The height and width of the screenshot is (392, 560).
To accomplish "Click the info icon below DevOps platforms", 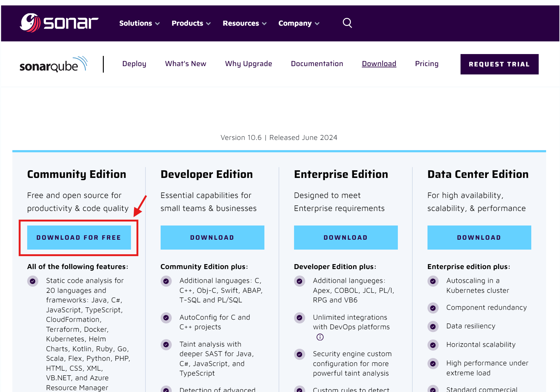I will pos(320,337).
